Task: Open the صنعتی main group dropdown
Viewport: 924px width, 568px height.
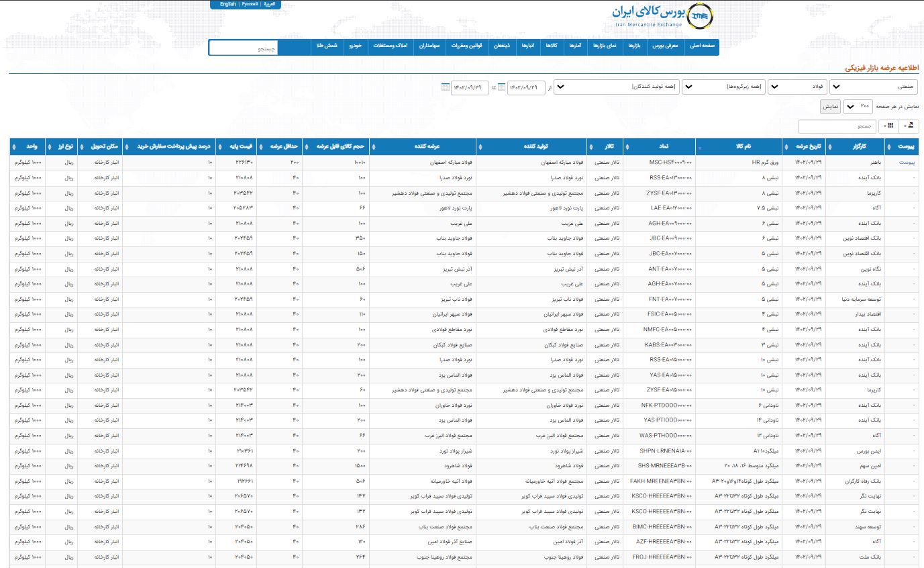Action: coord(874,87)
